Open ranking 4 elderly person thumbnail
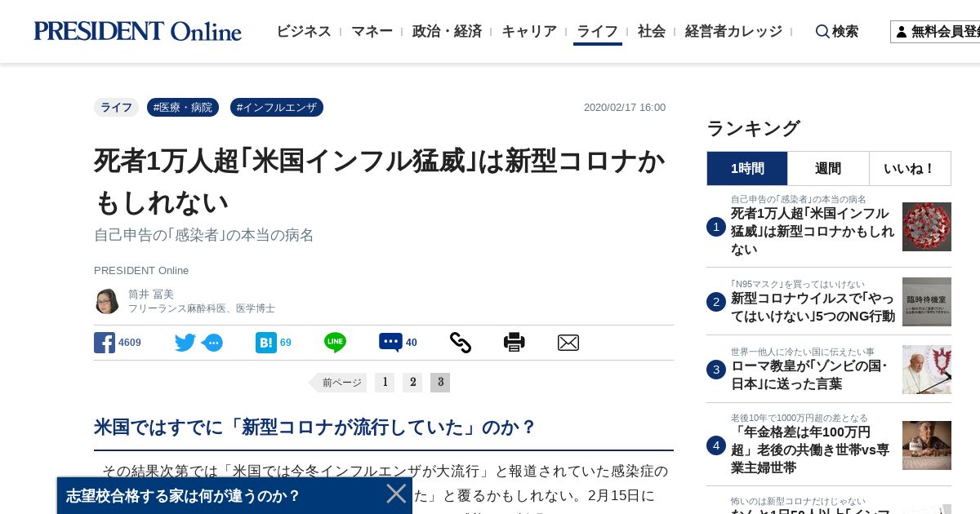This screenshot has height=514, width=980. point(927,445)
